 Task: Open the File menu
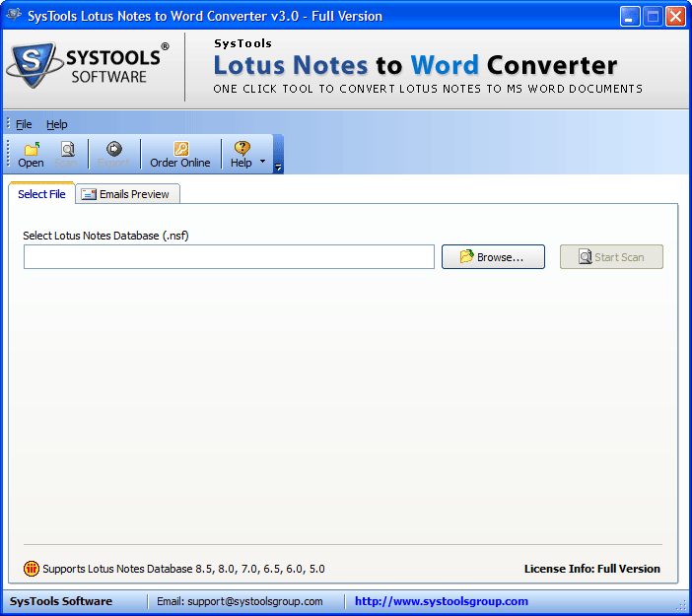coord(24,124)
